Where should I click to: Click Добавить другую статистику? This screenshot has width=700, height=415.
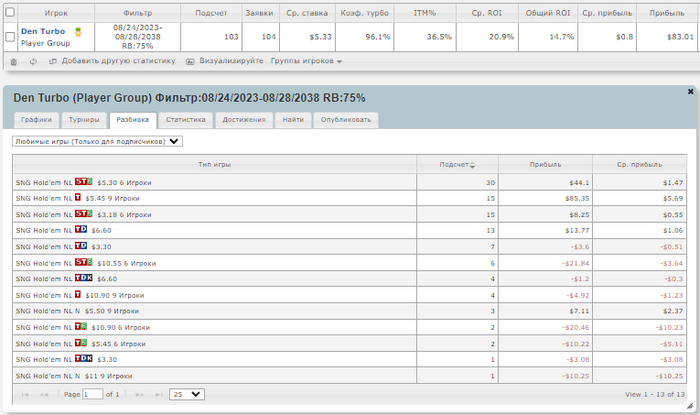118,61
